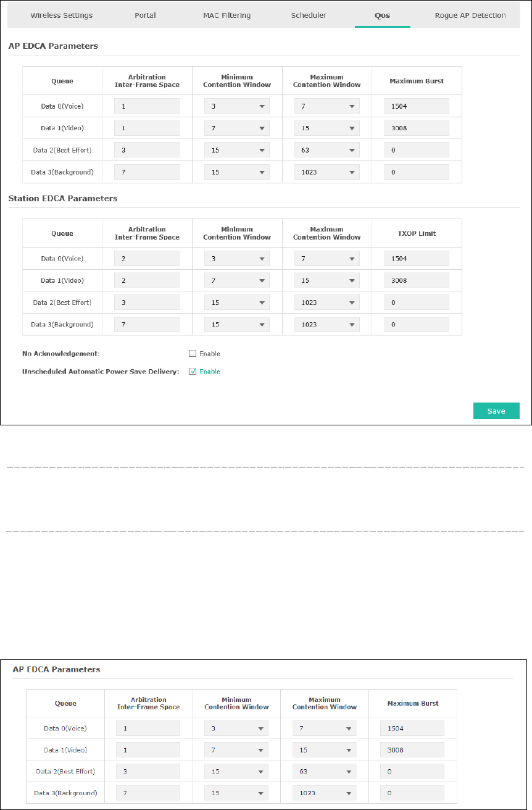This screenshot has height=810, width=532.
Task: Expand Station Background Minimum Contention Window dropdown
Action: coord(237,324)
